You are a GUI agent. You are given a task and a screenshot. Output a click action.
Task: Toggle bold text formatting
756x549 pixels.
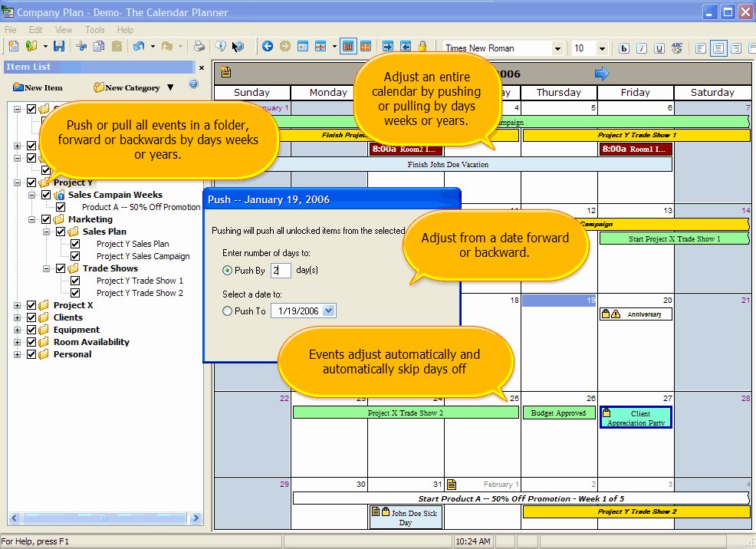(624, 48)
